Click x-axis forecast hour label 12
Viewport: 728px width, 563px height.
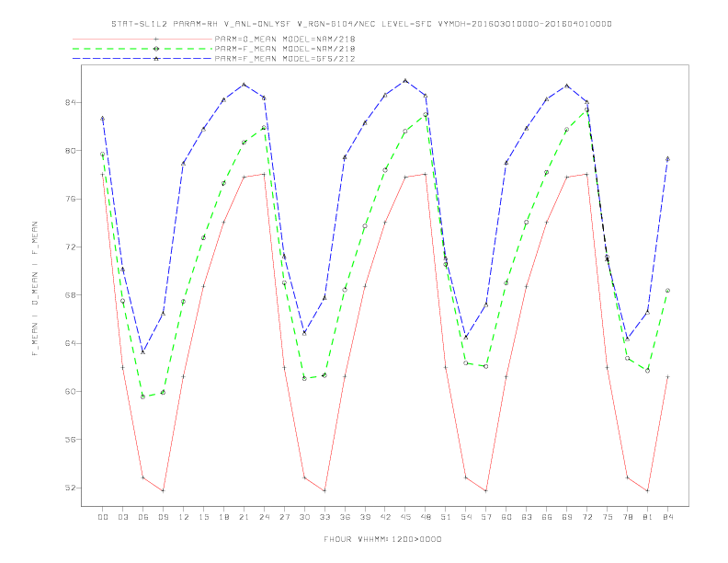click(x=184, y=517)
